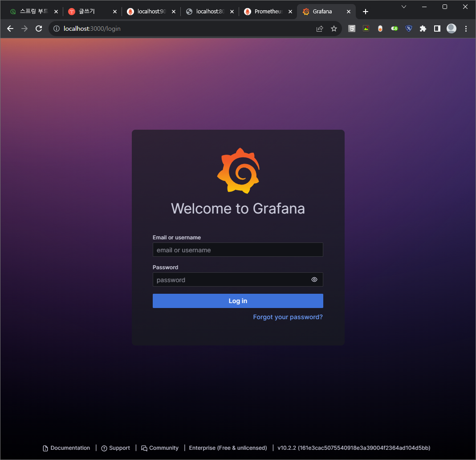Reload the Grafana login page
This screenshot has width=476, height=460.
click(39, 29)
